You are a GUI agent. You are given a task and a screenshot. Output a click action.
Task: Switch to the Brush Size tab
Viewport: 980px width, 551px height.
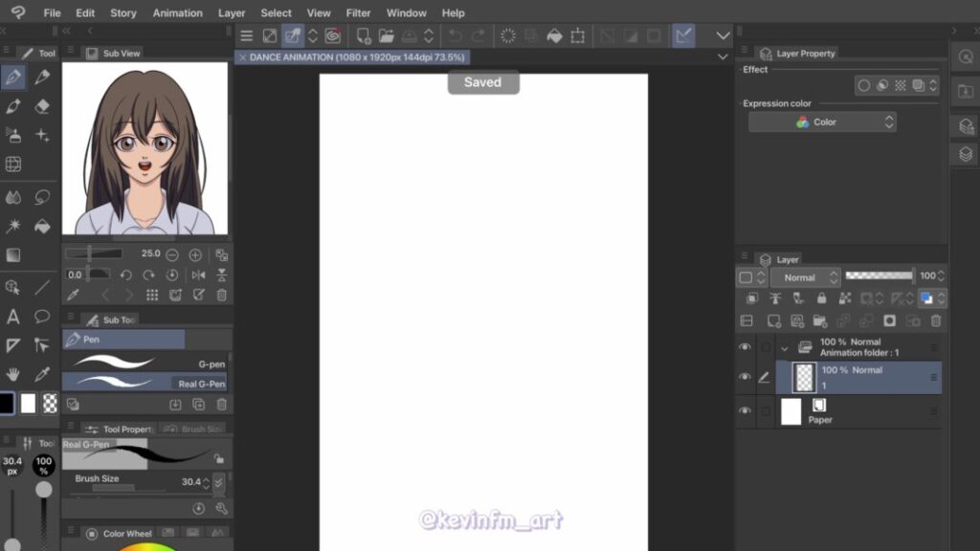click(193, 430)
